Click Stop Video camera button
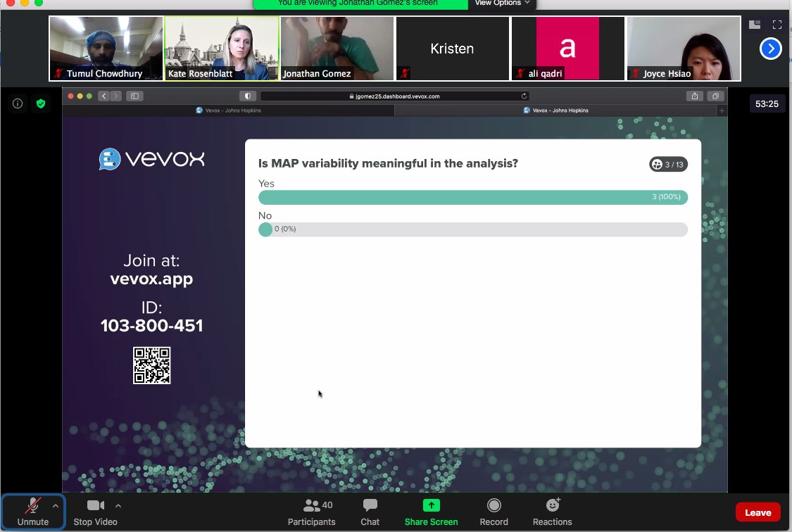The height and width of the screenshot is (532, 792). 96,512
